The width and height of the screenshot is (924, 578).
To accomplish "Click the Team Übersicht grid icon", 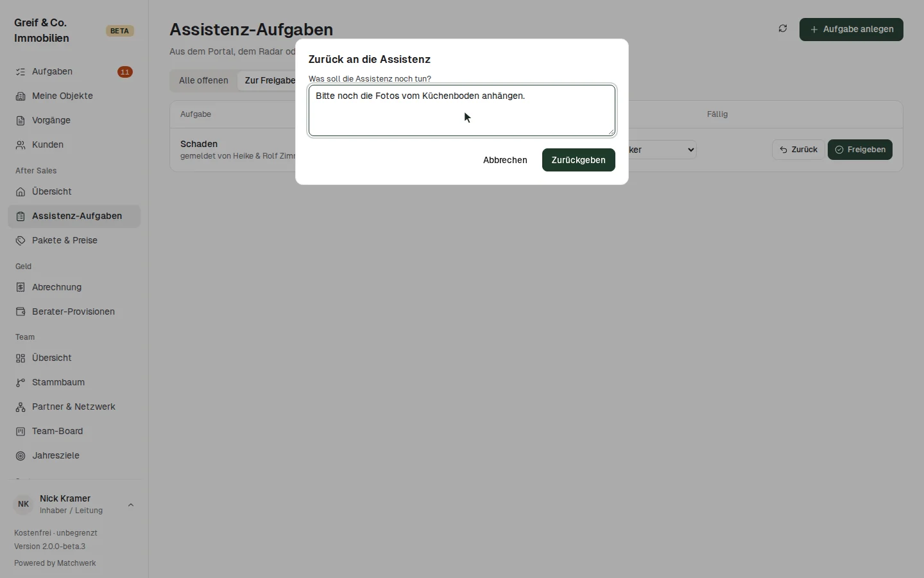I will click(x=21, y=358).
